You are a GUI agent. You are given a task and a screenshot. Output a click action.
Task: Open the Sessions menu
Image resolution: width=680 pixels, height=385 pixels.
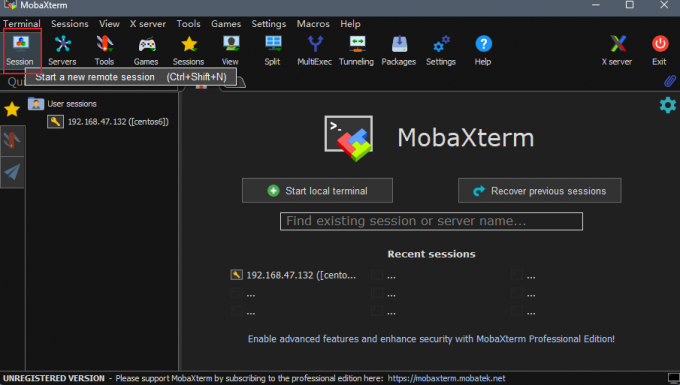click(x=69, y=24)
